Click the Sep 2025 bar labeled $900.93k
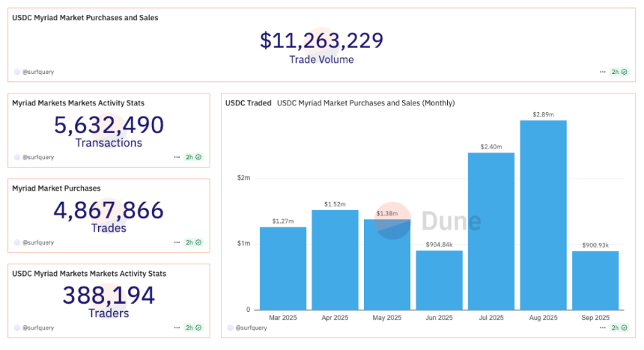The image size is (644, 350). [x=595, y=280]
